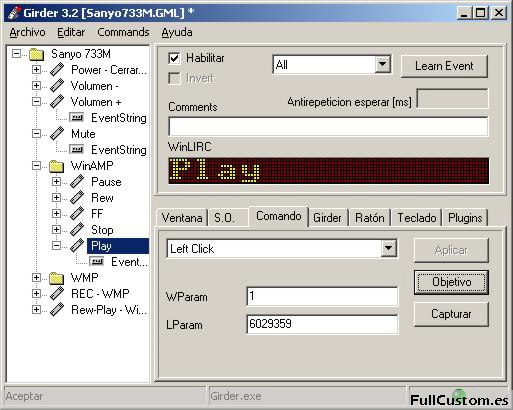The width and height of the screenshot is (513, 410).
Task: Expand the Power - Cerrar tree node
Action: pos(36,70)
